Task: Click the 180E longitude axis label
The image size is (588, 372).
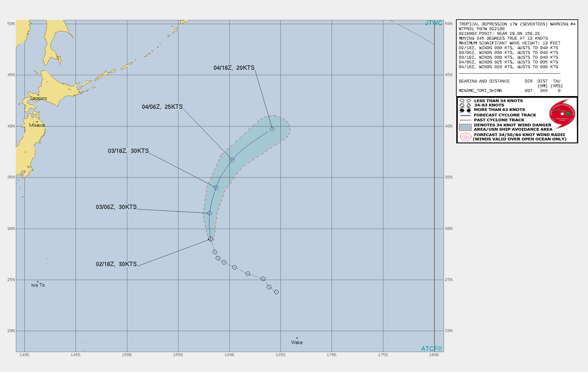Action: 434,355
